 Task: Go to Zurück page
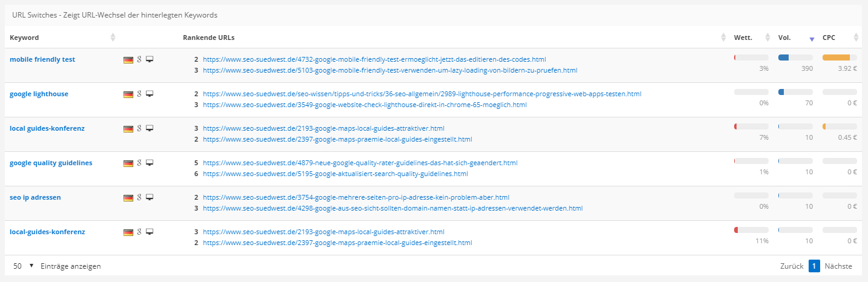(791, 266)
